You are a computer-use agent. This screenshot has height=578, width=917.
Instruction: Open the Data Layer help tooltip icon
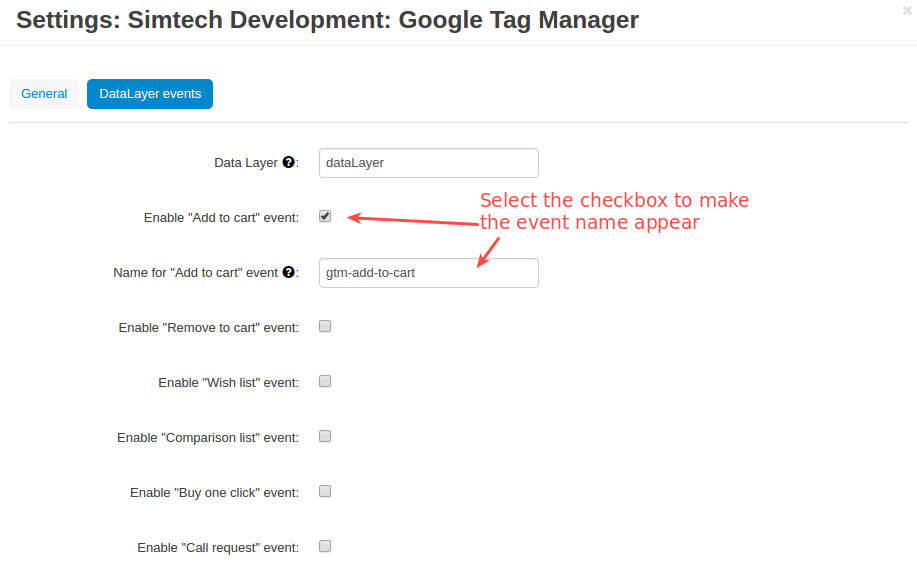point(288,162)
